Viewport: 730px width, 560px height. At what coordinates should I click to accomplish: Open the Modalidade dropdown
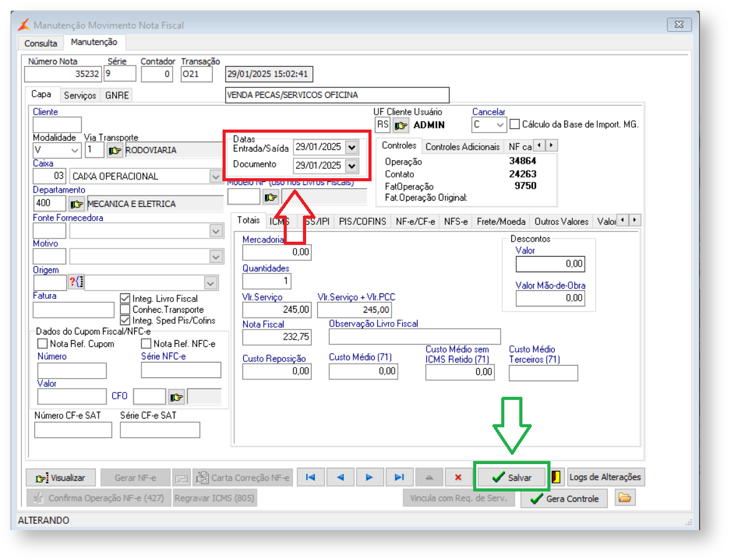click(74, 150)
